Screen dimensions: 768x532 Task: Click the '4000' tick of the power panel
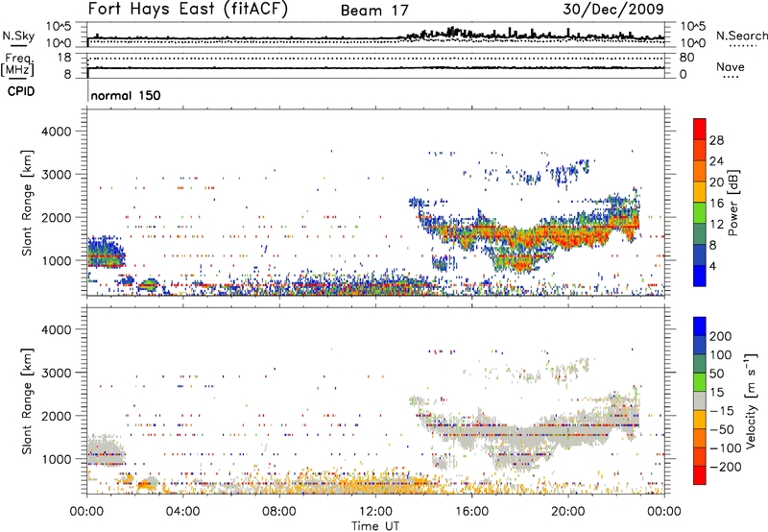tap(57, 132)
